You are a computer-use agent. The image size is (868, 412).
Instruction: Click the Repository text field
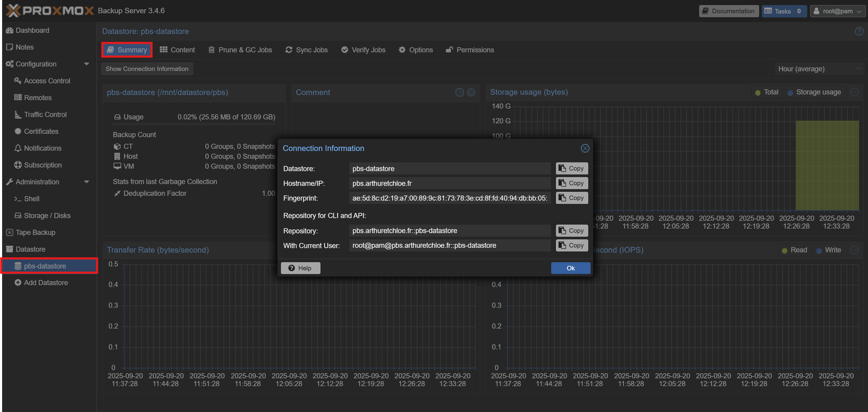click(x=449, y=231)
